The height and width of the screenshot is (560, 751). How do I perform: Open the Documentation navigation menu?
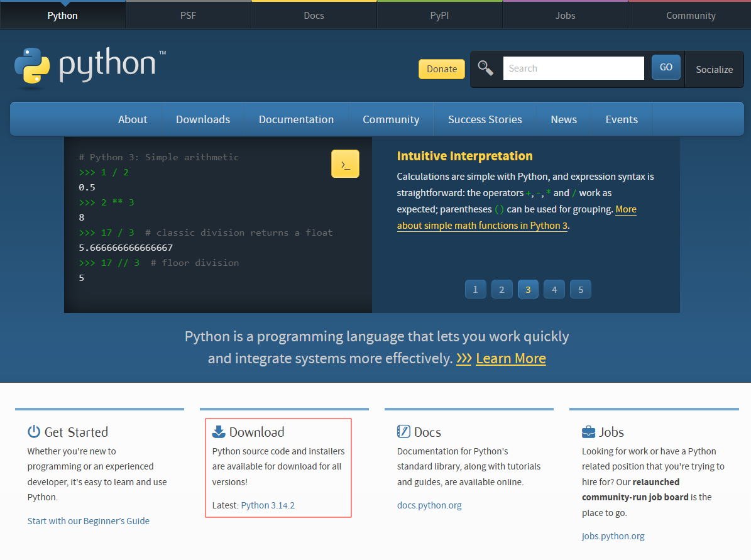(x=296, y=119)
